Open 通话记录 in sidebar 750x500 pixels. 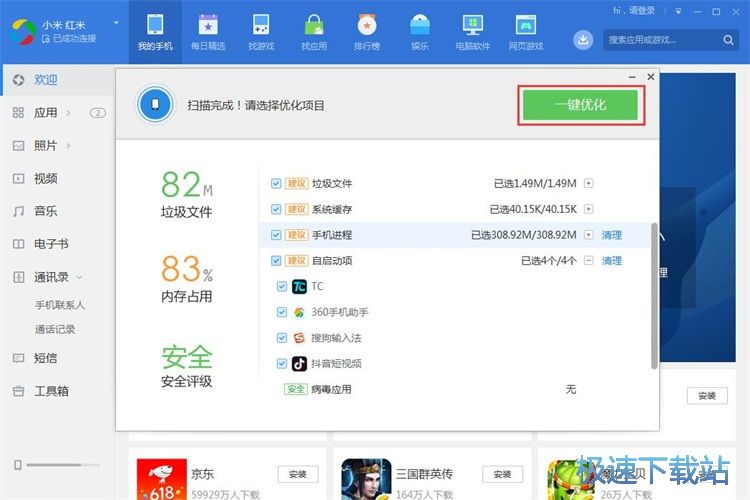pos(55,329)
